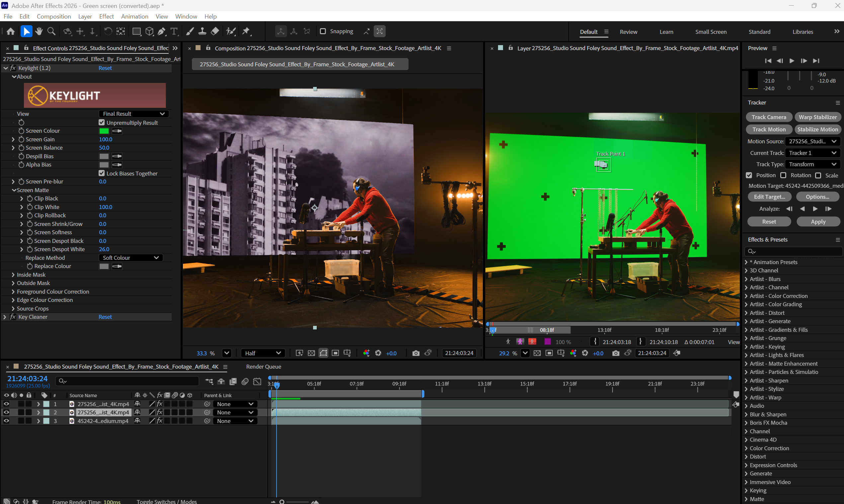Select the Pen tool
The image size is (844, 504).
[162, 31]
